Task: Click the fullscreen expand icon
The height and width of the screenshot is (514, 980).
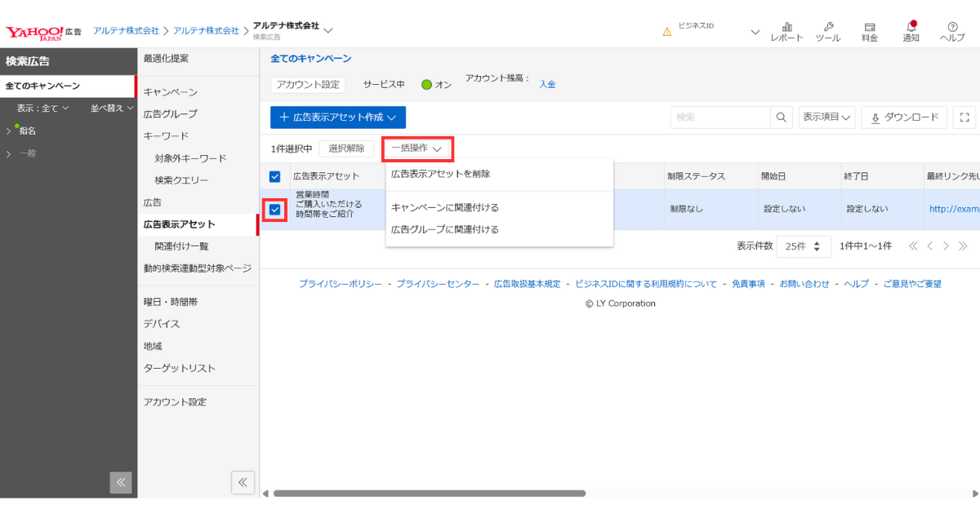Action: pyautogui.click(x=964, y=117)
